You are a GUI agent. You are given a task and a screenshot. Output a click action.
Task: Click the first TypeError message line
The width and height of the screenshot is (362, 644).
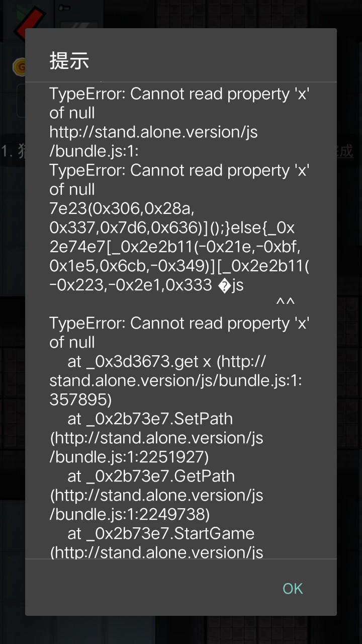(179, 103)
